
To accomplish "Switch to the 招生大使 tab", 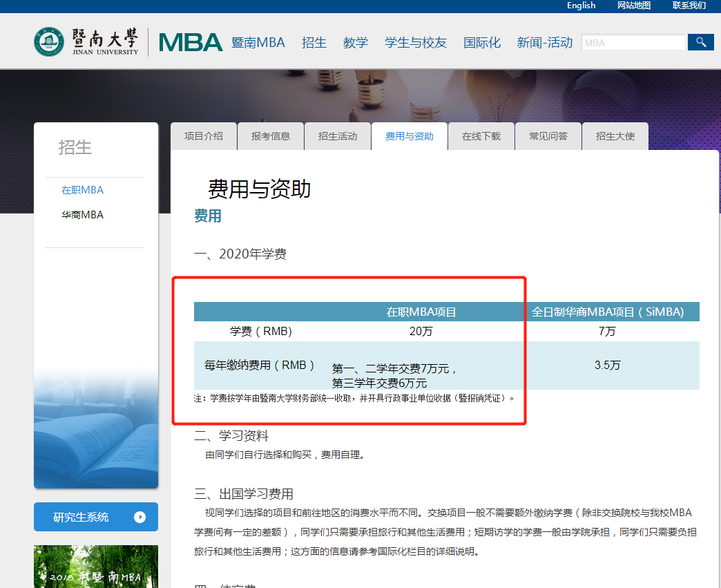I will (x=615, y=136).
